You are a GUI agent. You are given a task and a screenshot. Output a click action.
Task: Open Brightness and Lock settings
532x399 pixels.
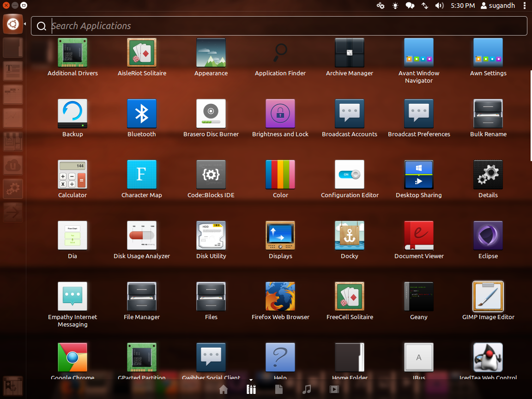[x=280, y=114]
